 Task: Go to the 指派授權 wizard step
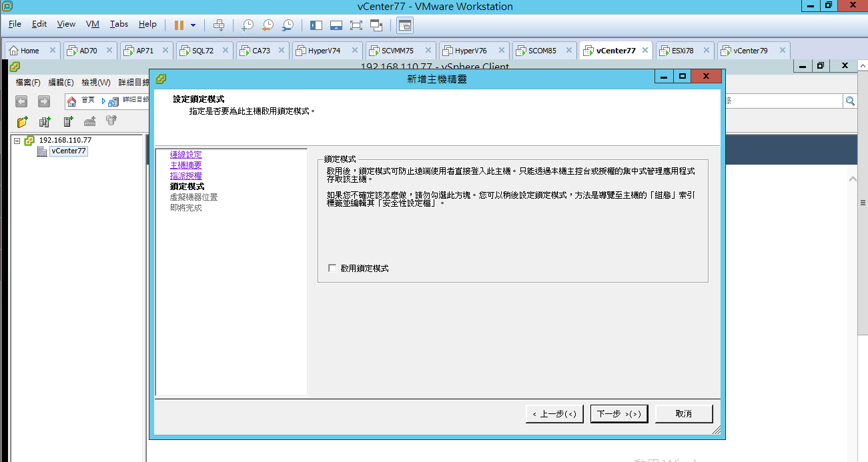tap(185, 176)
